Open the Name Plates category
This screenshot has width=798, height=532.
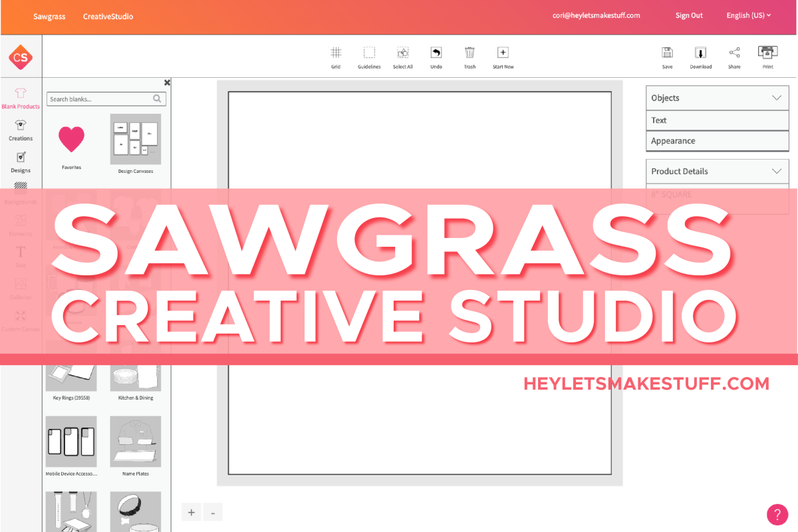[136, 446]
